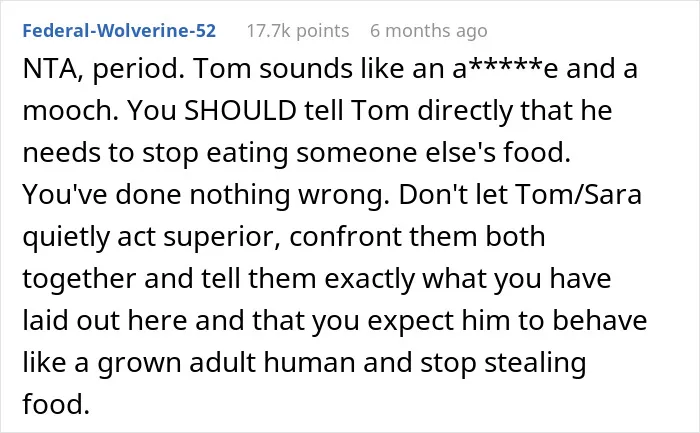Open the 6 months ago timestamp
The image size is (700, 433).
[x=429, y=31]
